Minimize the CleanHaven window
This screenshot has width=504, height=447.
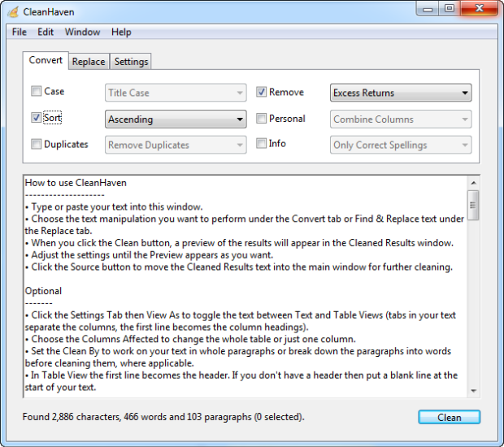pos(428,9)
